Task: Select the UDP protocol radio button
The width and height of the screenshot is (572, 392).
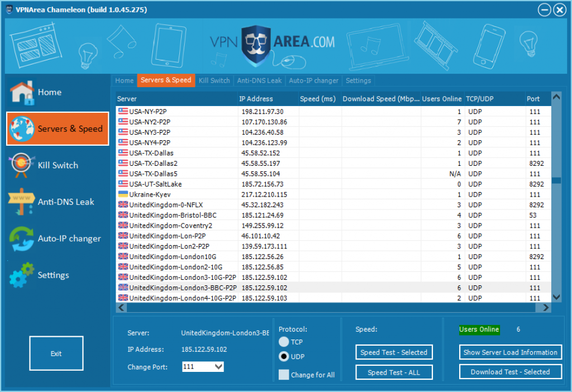Action: [284, 356]
